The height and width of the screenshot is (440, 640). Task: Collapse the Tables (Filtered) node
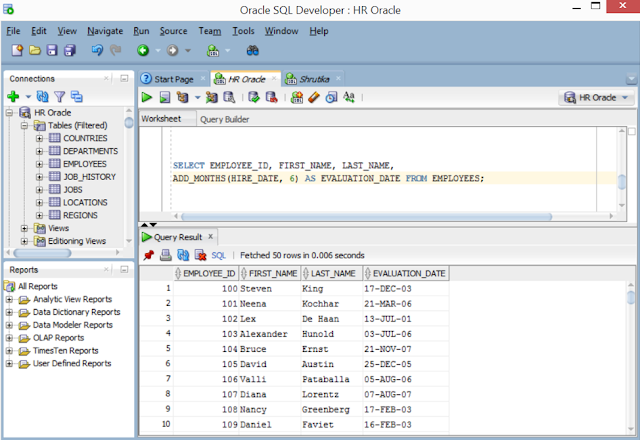point(24,125)
